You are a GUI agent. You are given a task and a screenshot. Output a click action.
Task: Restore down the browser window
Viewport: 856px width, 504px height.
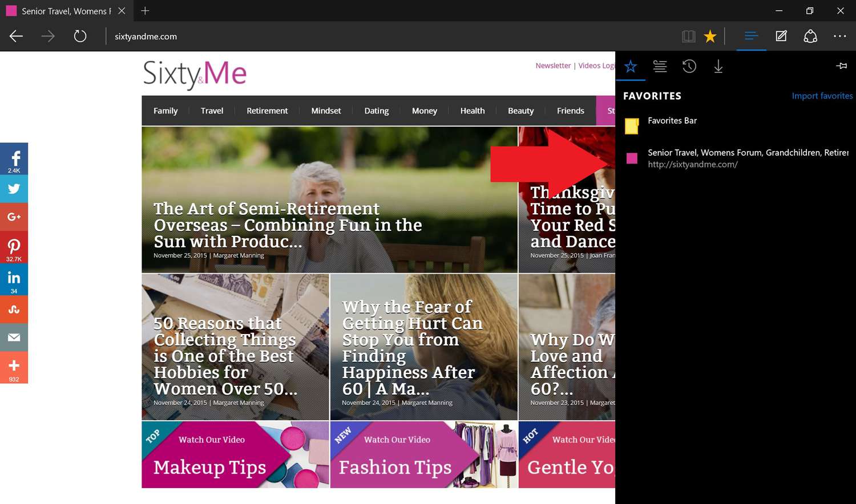[x=810, y=11]
